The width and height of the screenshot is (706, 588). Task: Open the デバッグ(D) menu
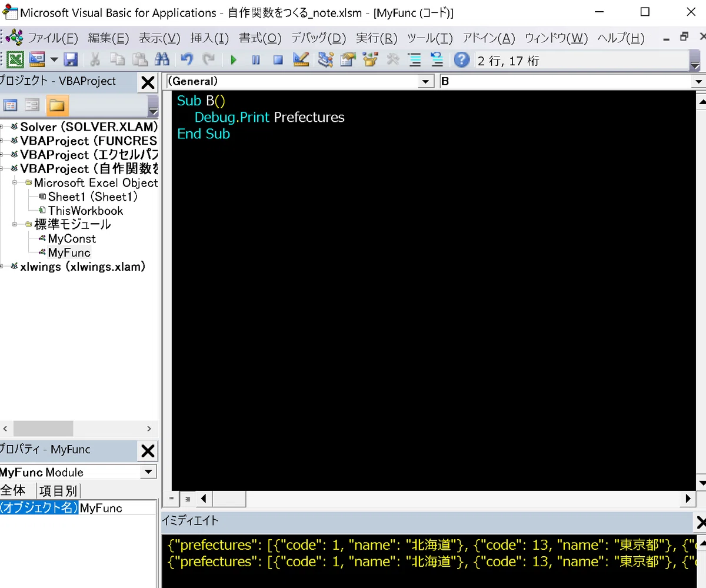319,38
